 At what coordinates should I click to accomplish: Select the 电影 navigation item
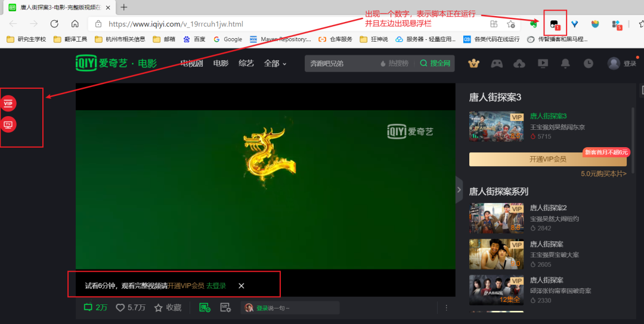click(221, 64)
